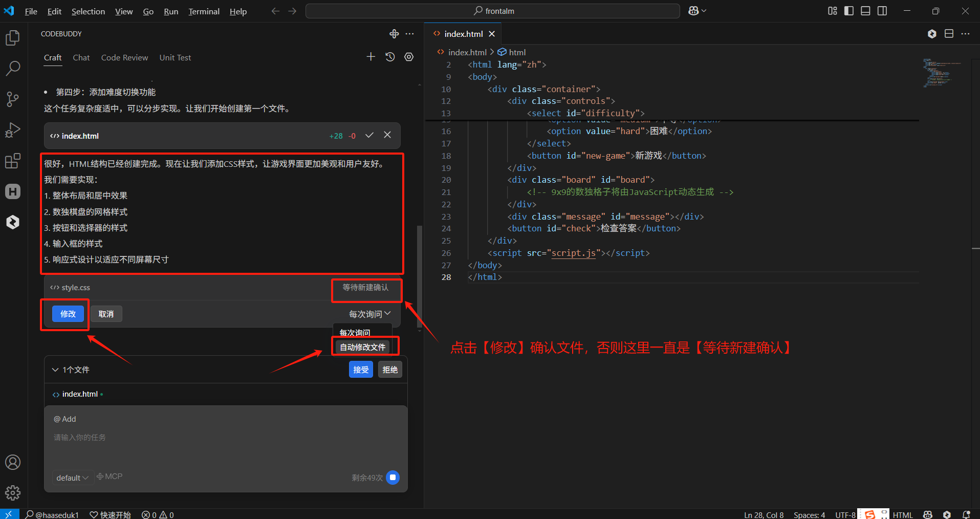Select 自动修改文件 option

[363, 347]
